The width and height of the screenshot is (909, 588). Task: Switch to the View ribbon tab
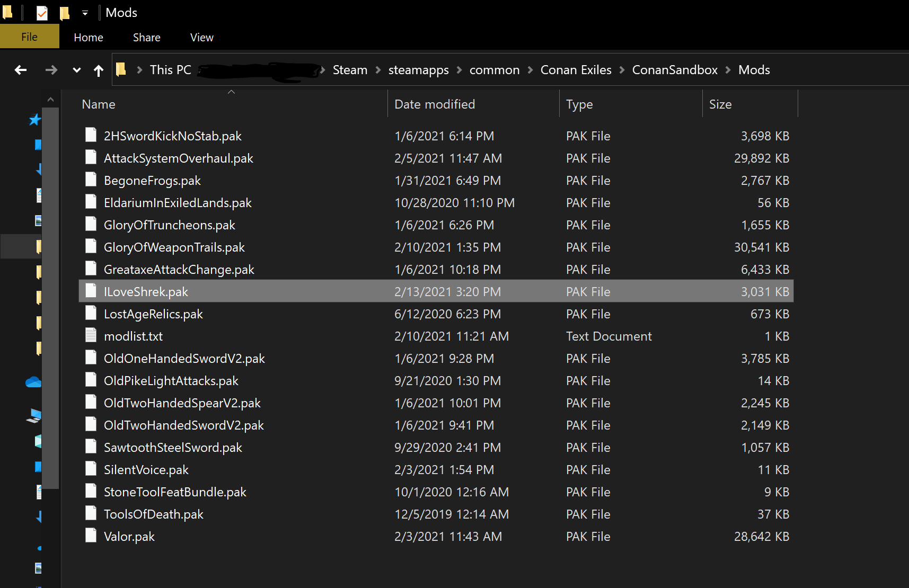coord(201,38)
